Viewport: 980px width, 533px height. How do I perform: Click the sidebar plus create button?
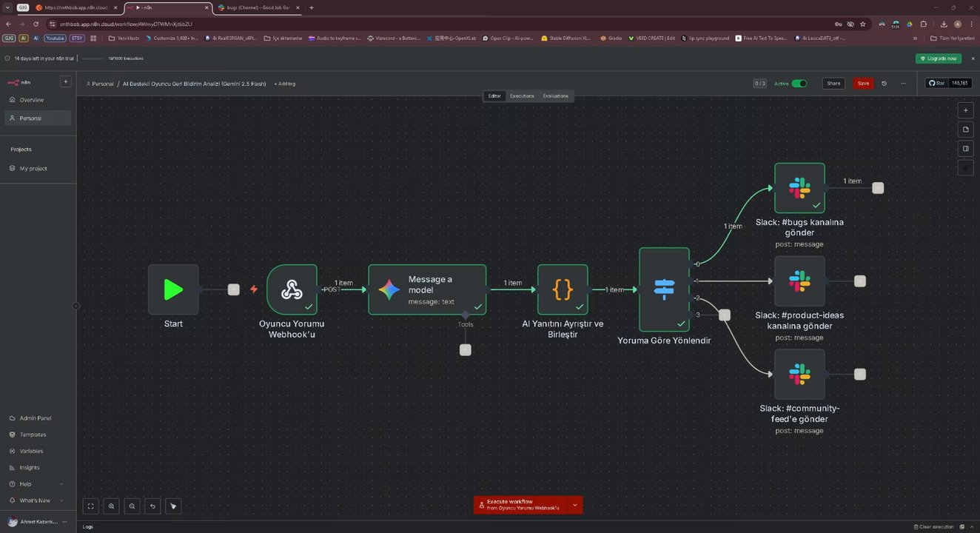(66, 82)
